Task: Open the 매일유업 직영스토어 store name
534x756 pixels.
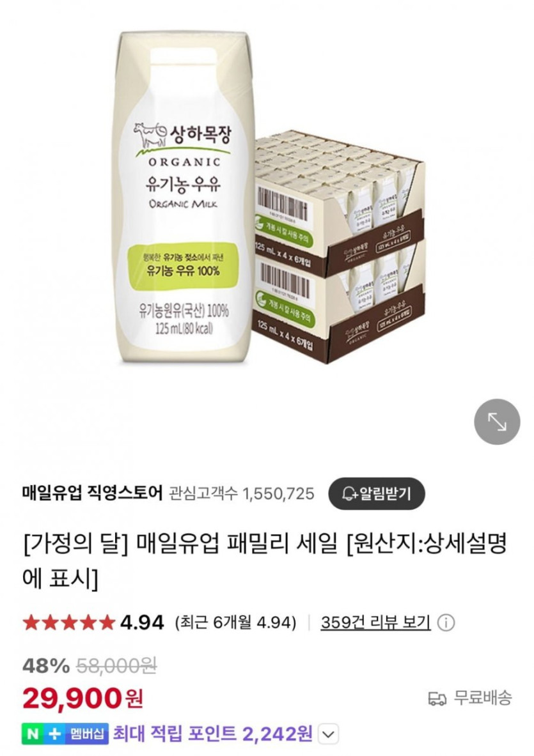Action: pos(93,493)
